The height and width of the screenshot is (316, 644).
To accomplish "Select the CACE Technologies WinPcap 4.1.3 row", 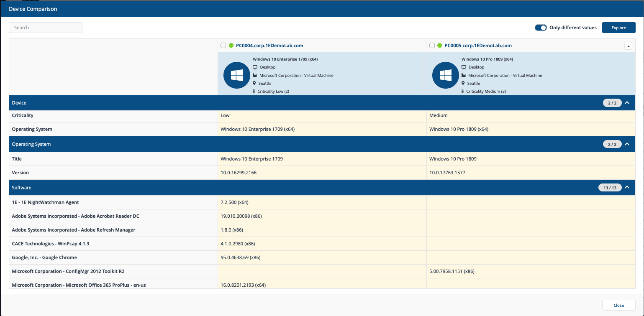I will click(322, 244).
